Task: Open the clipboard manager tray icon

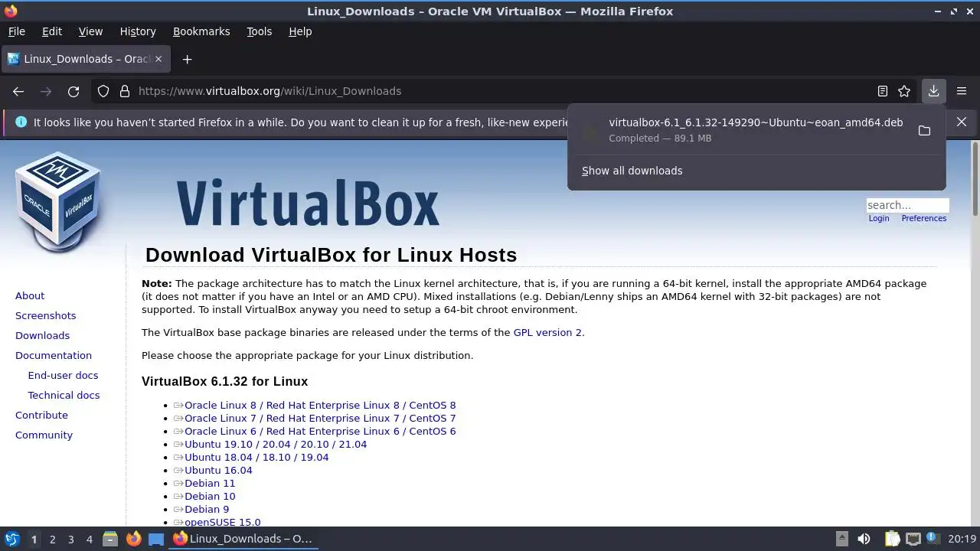Action: point(891,539)
